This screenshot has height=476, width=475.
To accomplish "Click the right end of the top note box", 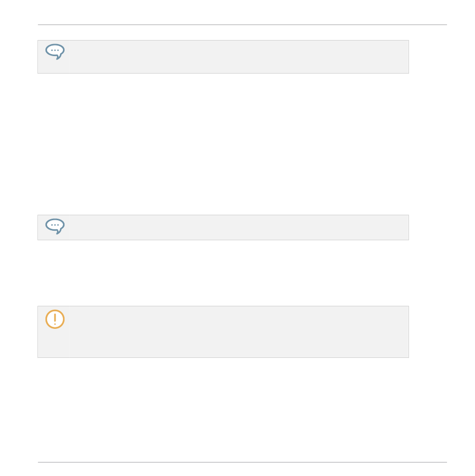I will [400, 57].
